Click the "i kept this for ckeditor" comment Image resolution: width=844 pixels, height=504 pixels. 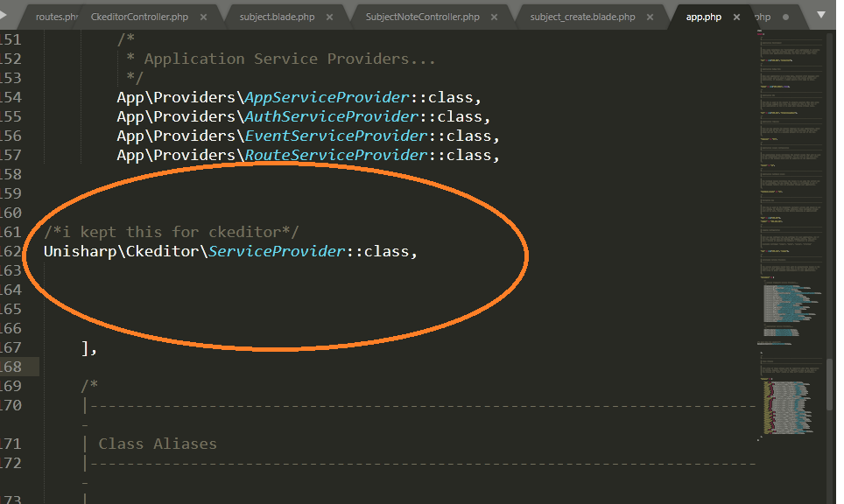(x=172, y=232)
